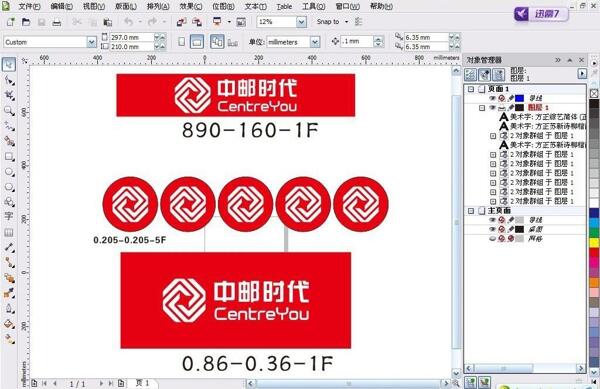Image resolution: width=600 pixels, height=389 pixels.
Task: Click the black color swatch in palette
Action: (594, 104)
